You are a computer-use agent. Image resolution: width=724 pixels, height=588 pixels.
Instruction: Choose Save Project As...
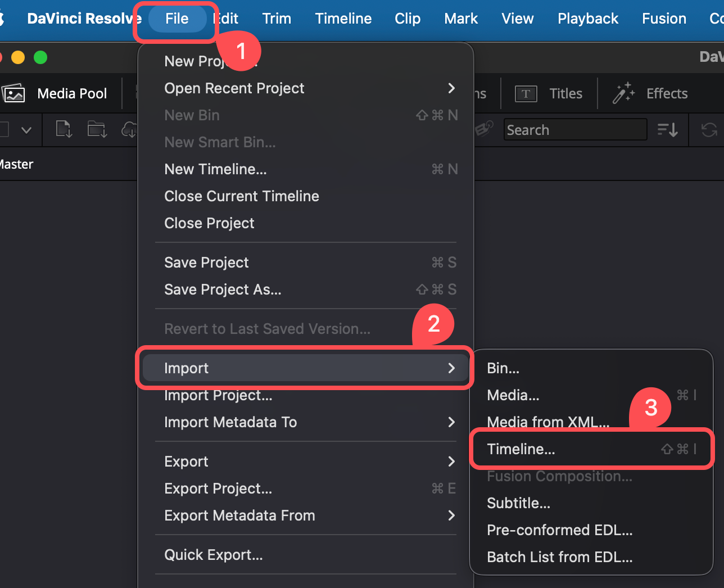[x=306, y=290]
